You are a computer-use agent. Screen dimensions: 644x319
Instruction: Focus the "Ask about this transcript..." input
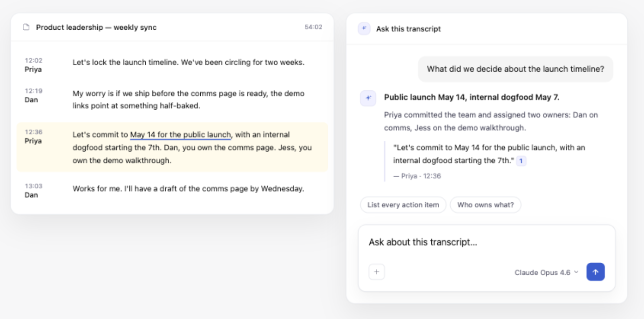[486, 242]
